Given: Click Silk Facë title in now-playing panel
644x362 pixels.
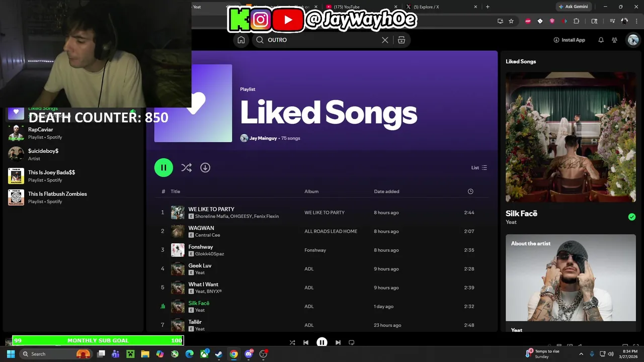Looking at the screenshot, I should (x=521, y=213).
